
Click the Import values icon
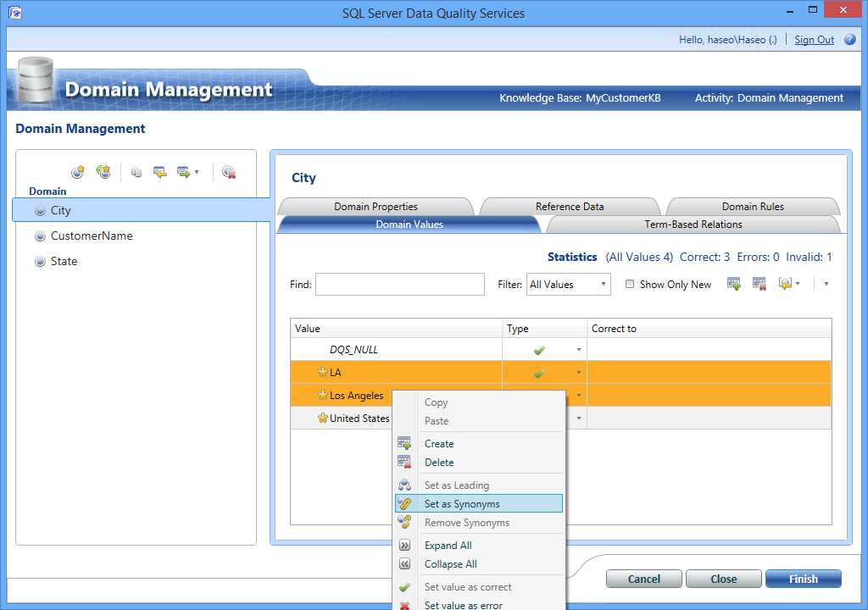point(785,284)
